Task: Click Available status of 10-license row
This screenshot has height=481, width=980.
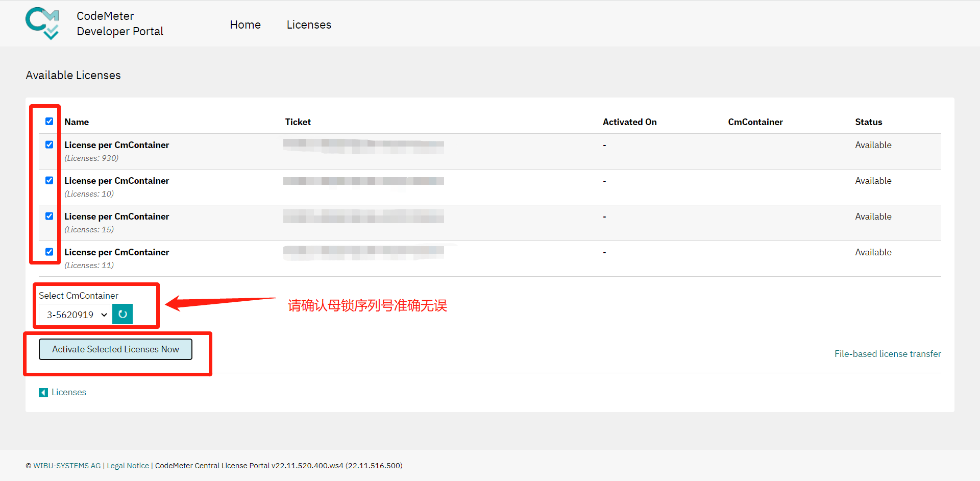Action: [873, 181]
